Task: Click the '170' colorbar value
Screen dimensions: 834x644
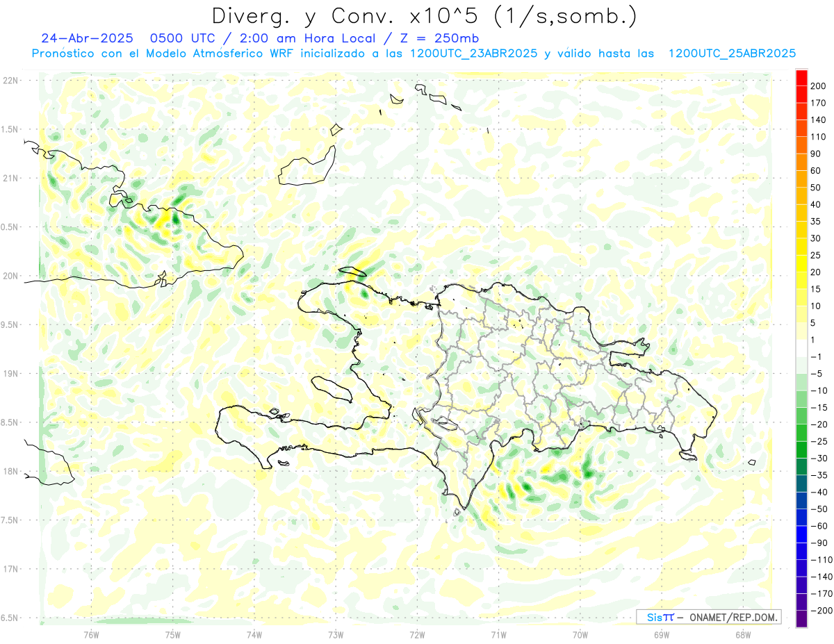Action: [x=818, y=104]
